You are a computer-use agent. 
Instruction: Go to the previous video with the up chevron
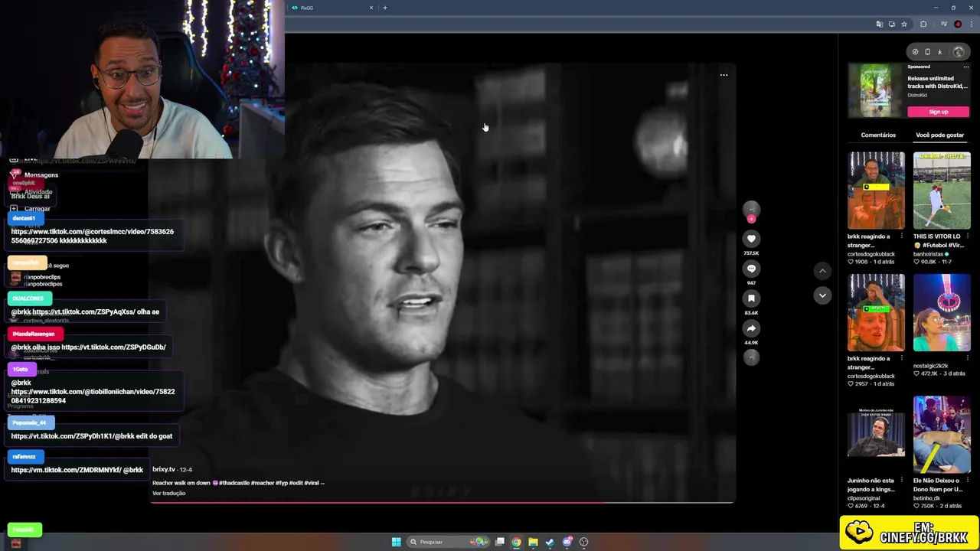(x=822, y=271)
